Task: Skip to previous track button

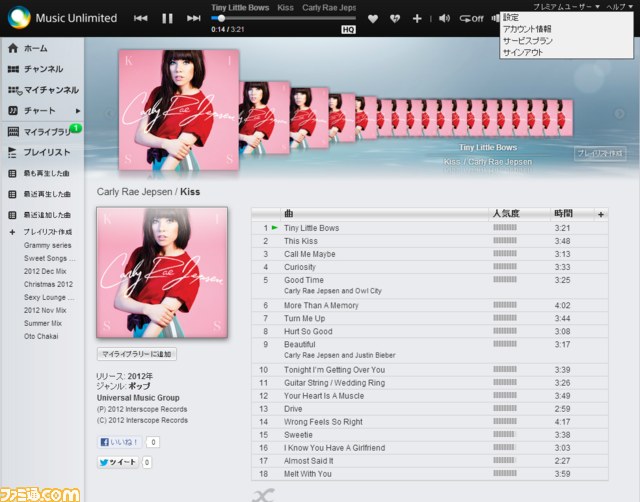Action: pos(140,18)
